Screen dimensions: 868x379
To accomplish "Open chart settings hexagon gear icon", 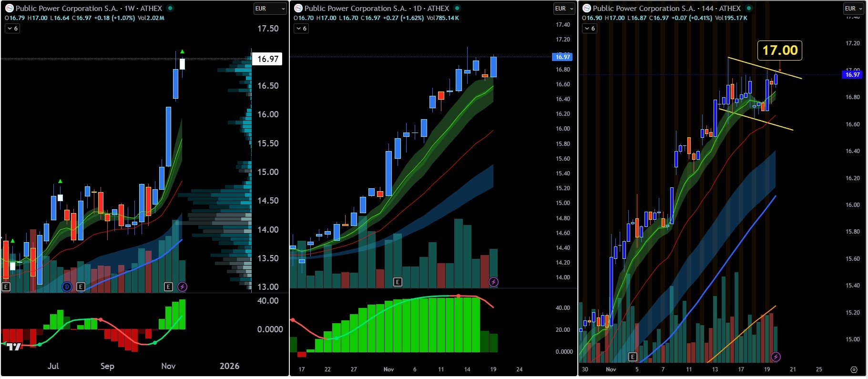I will pos(854,369).
